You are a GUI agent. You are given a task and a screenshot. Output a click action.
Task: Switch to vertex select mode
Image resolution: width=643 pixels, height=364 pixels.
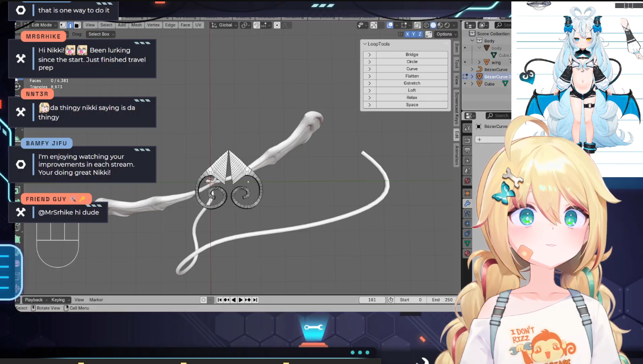[x=63, y=25]
